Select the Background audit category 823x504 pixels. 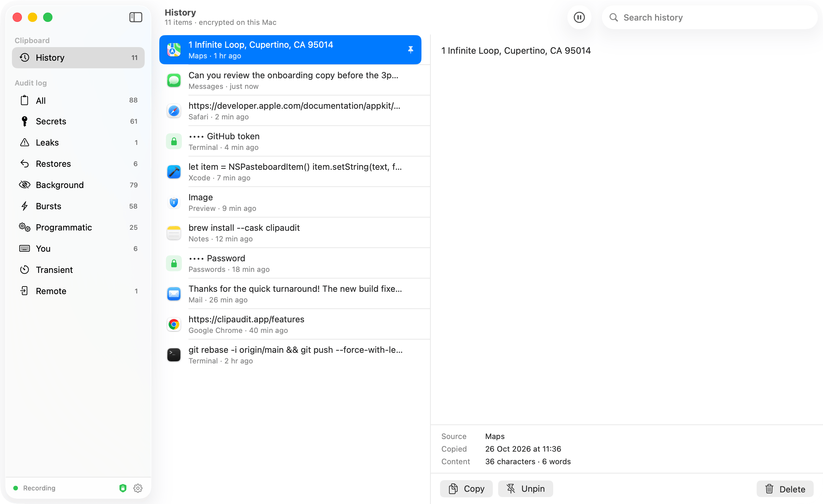pos(78,185)
